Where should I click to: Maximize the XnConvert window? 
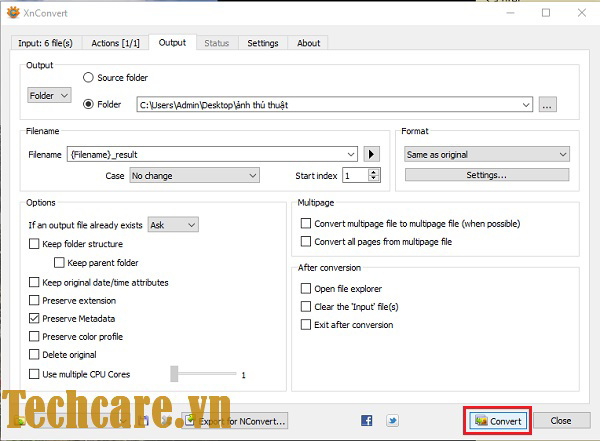tap(546, 13)
